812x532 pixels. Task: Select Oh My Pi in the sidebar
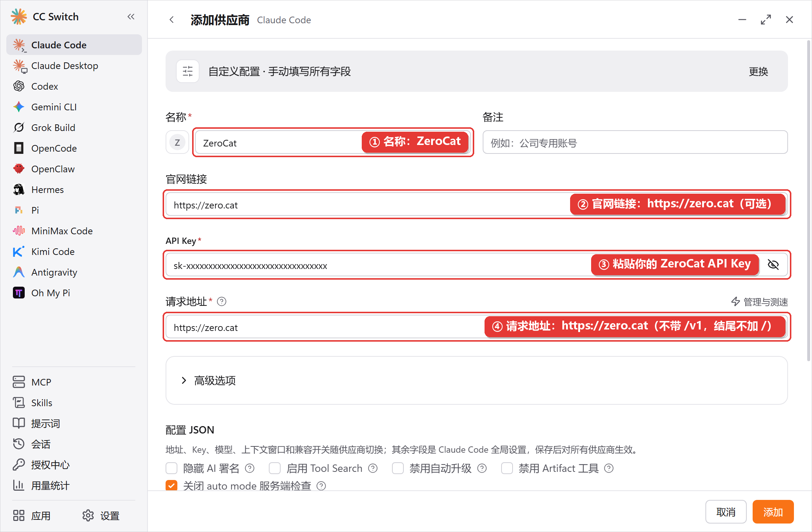pyautogui.click(x=74, y=293)
